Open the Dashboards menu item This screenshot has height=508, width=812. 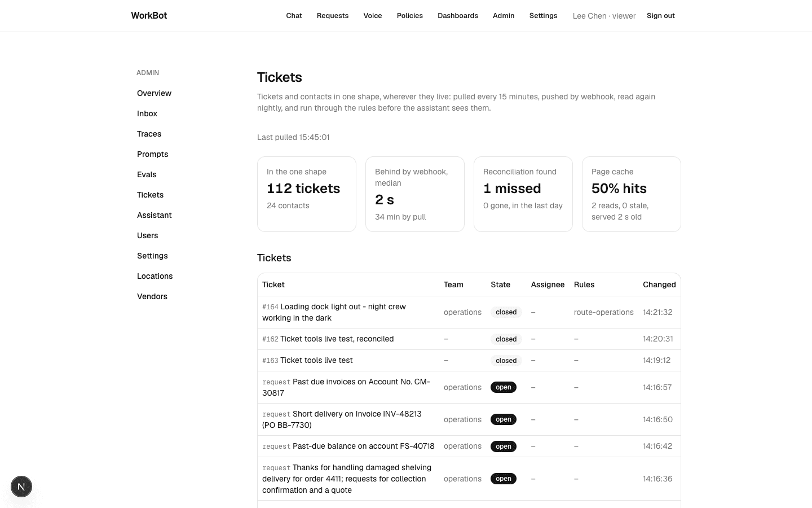coord(458,16)
